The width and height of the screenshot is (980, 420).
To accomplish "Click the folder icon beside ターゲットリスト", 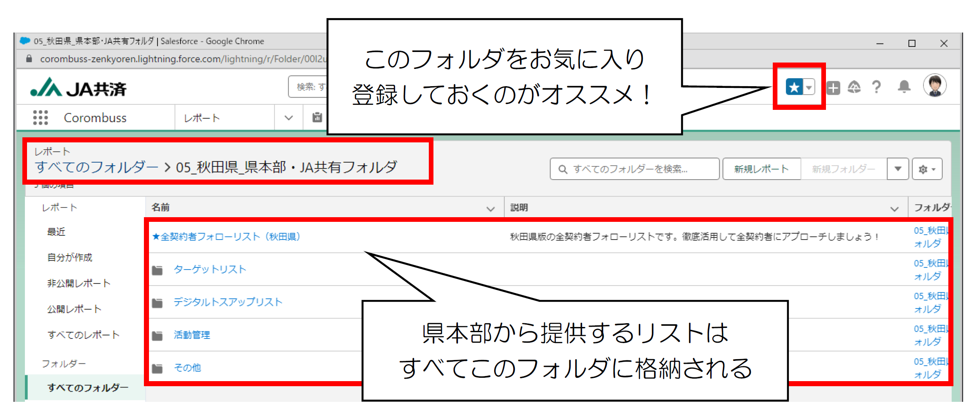I will 157,270.
